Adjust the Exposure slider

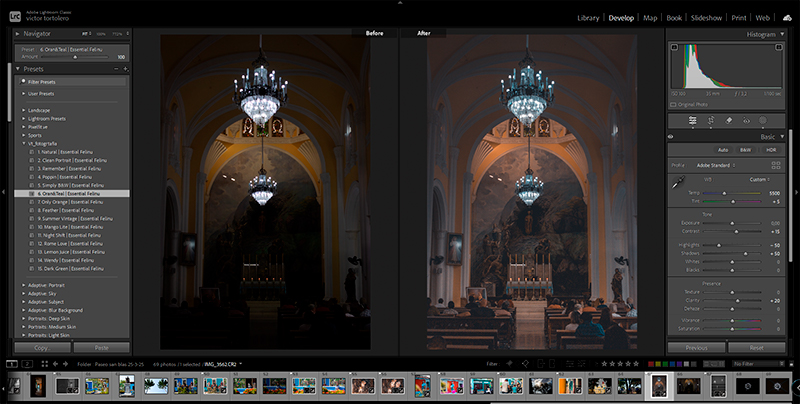(x=733, y=222)
